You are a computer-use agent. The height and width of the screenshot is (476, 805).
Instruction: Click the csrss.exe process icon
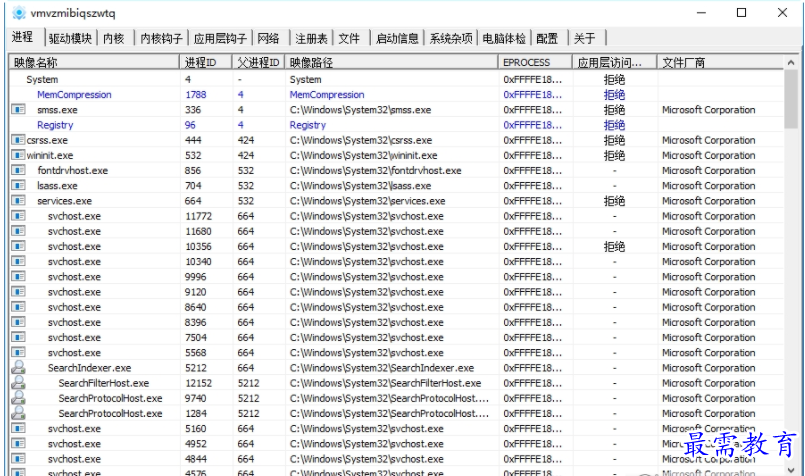18,140
